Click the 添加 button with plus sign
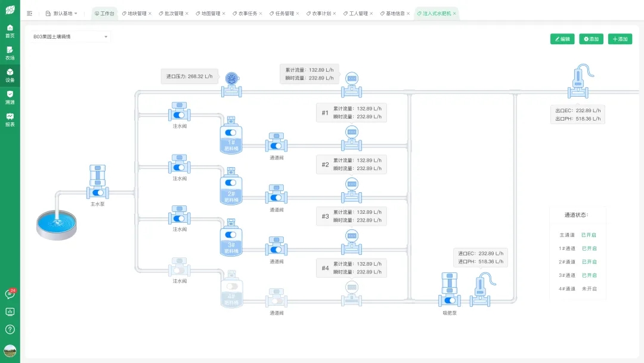Screen dimensions: 644x363 tap(620, 39)
